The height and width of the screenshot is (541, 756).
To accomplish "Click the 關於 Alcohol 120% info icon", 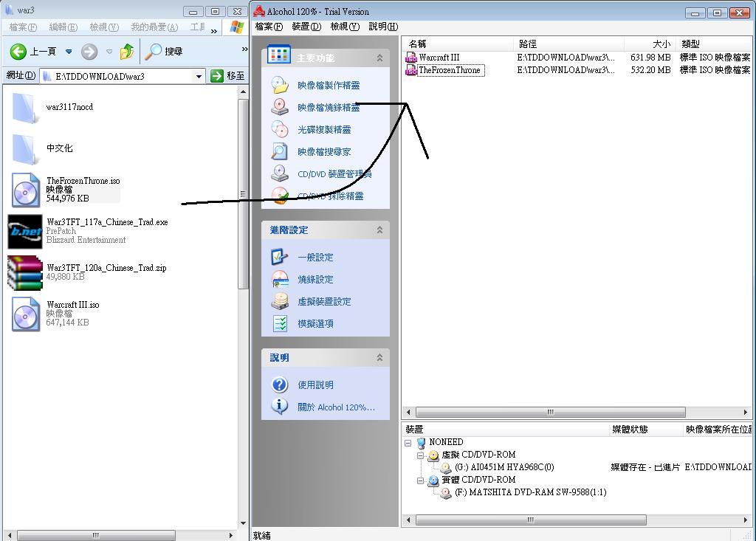I will [x=280, y=407].
